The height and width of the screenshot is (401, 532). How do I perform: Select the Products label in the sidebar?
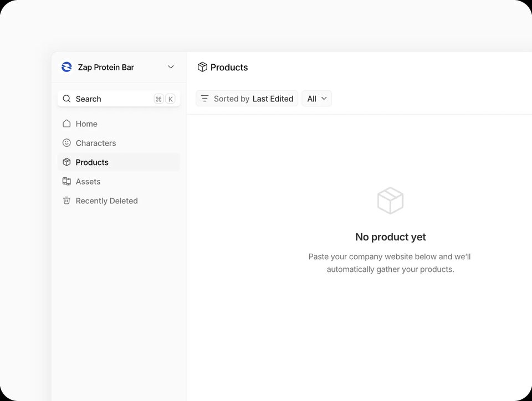(92, 162)
